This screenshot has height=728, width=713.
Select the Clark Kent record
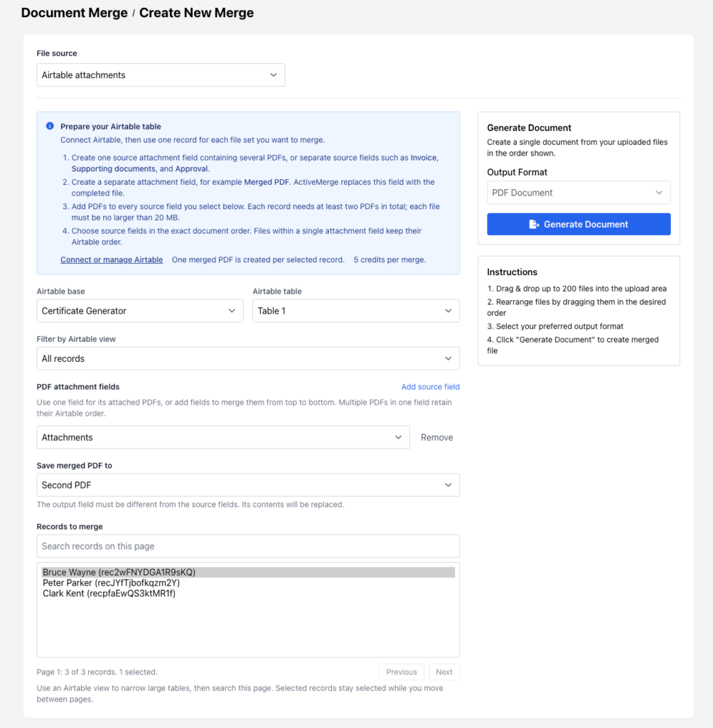click(248, 594)
